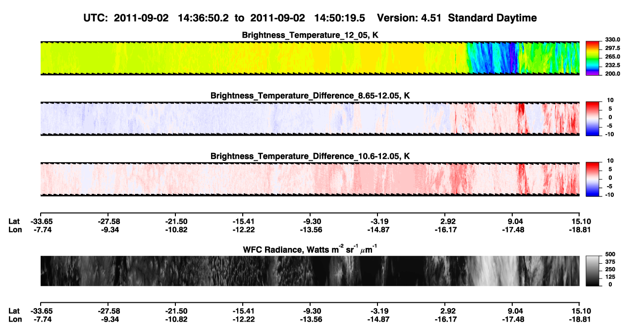Image resolution: width=644 pixels, height=330 pixels.
Task: Click latitude 15.10 on the axis below WFC Radiance image
Action: [x=581, y=311]
